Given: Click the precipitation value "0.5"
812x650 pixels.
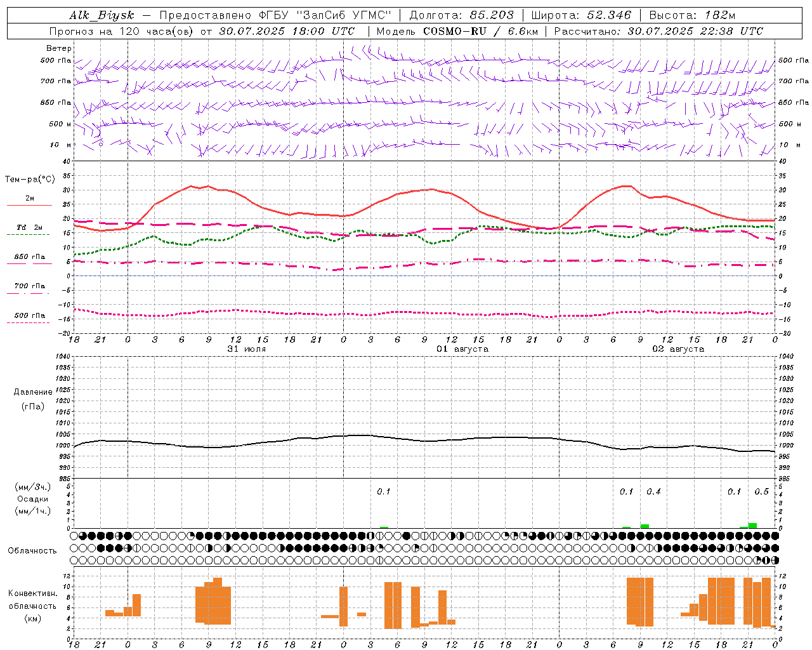Looking at the screenshot, I should pyautogui.click(x=761, y=492).
